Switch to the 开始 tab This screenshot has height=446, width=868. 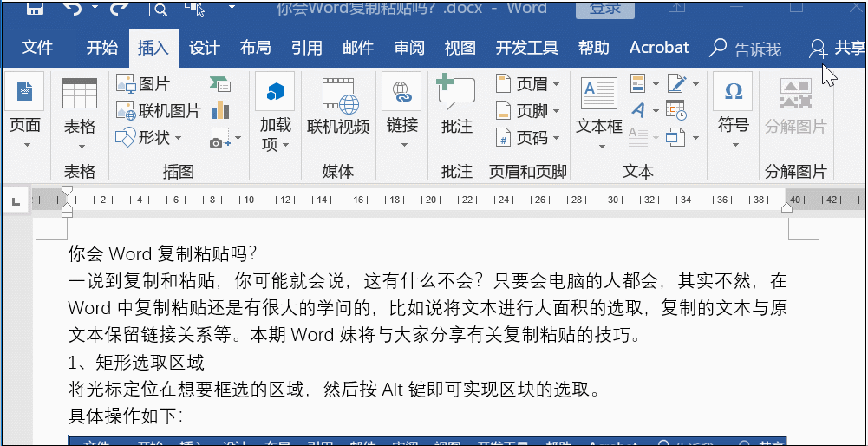(x=101, y=48)
